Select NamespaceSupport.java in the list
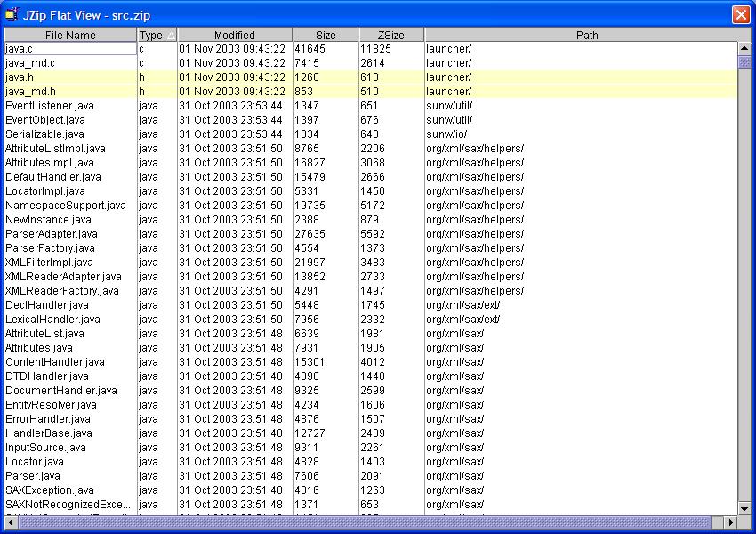Viewport: 756px width, 534px height. [x=66, y=205]
